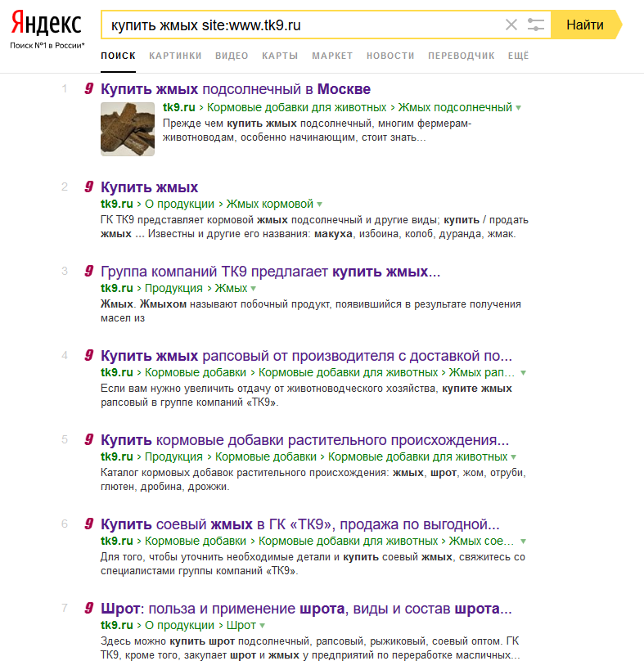644x670 pixels.
Task: Click snippet 'Каталог кормовых добавок растительного происхождения'
Action: (x=243, y=473)
